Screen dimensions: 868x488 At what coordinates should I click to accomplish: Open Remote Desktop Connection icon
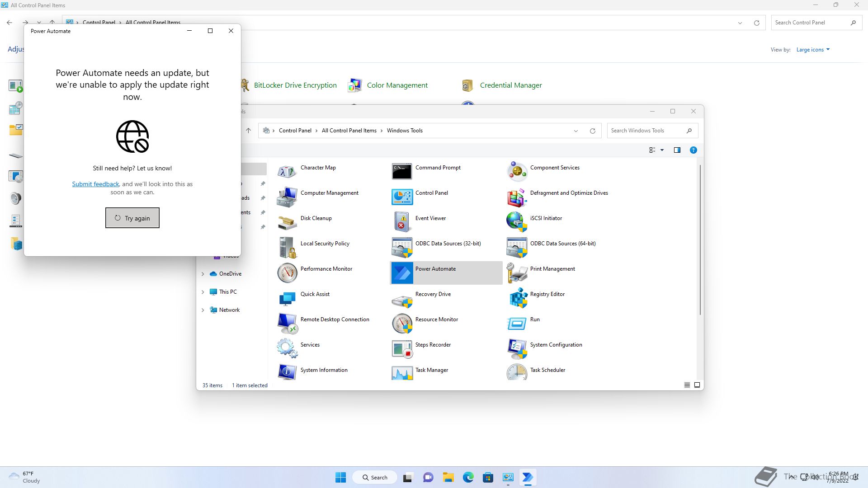pos(287,324)
